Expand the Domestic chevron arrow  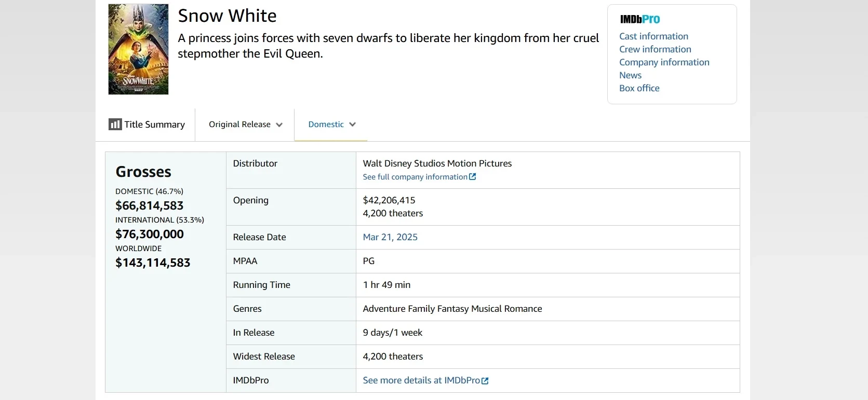tap(353, 125)
